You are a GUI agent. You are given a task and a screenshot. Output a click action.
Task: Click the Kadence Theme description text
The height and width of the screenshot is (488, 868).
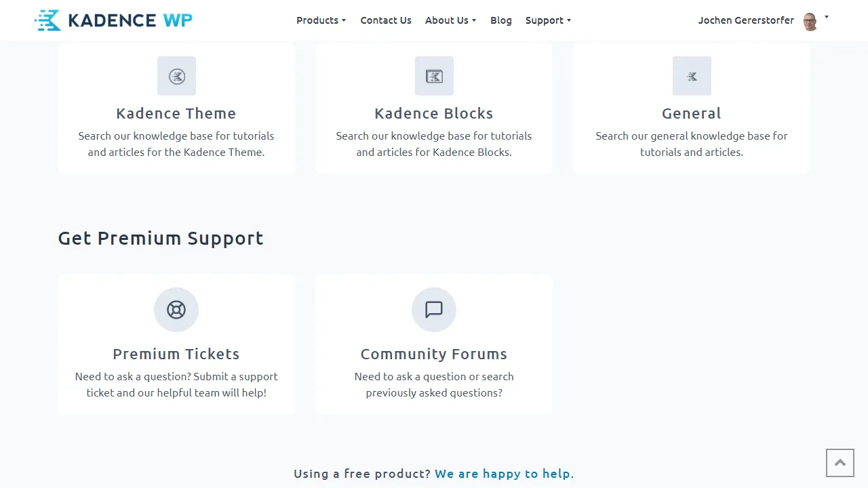pos(176,144)
